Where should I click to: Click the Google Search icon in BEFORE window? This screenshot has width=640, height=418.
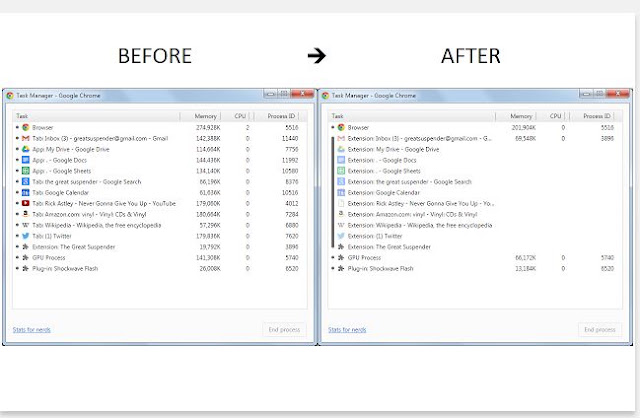tap(26, 182)
